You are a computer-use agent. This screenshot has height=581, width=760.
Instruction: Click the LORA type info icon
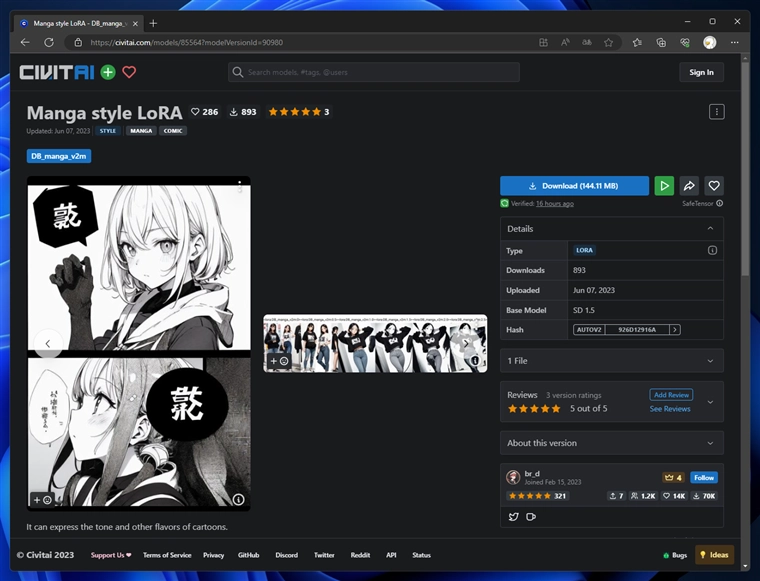712,251
